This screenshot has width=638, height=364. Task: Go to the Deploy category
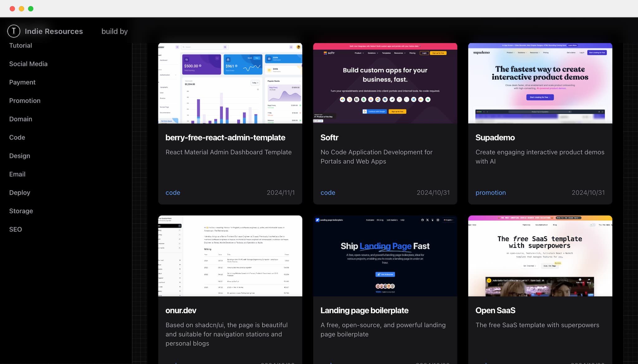pyautogui.click(x=20, y=192)
